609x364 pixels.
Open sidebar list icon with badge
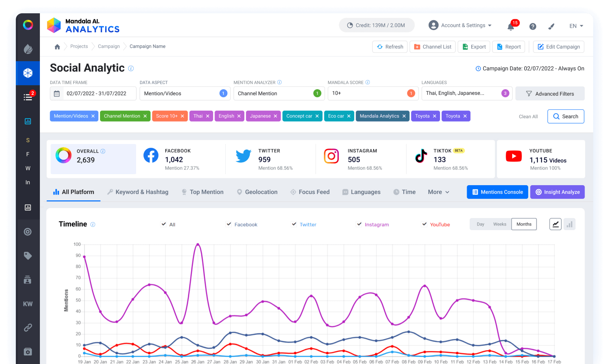pos(28,97)
